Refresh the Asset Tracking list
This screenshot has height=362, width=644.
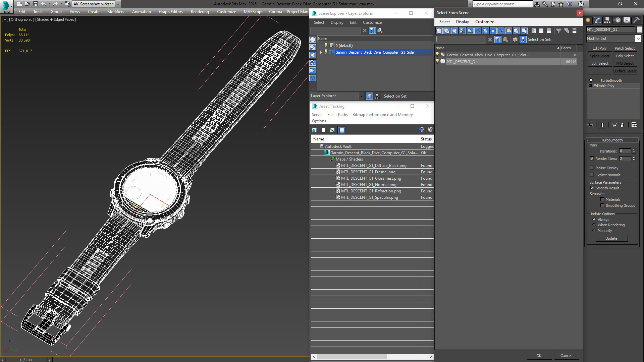(314, 130)
